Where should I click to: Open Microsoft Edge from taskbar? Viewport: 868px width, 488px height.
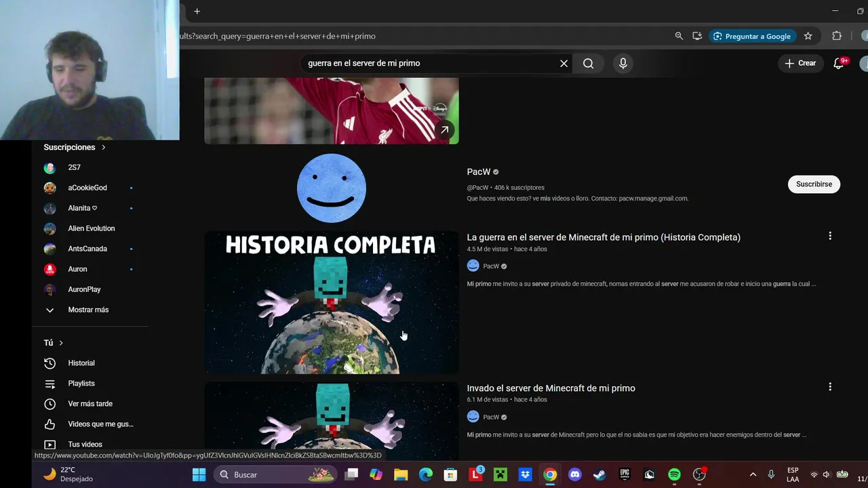425,475
